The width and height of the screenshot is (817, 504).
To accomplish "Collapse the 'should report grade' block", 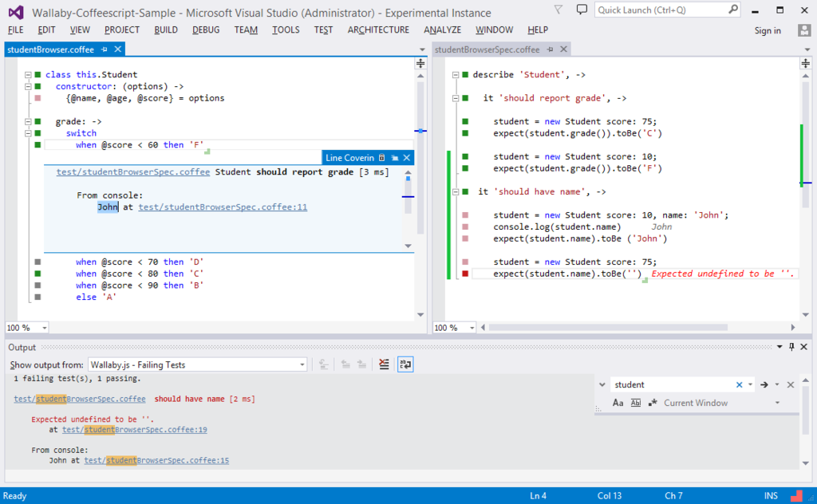I will [456, 98].
